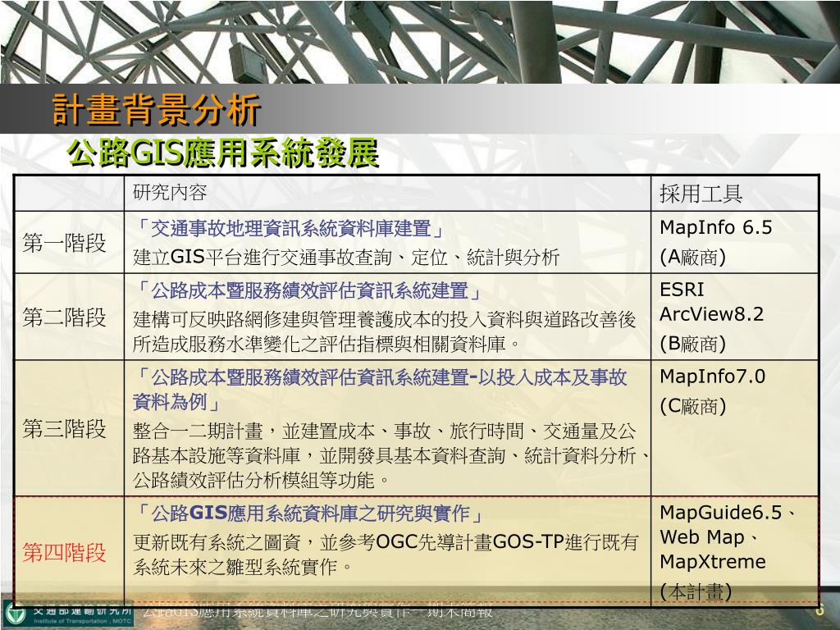Click the (本計畫) text
This screenshot has width=840, height=630.
pos(696,592)
